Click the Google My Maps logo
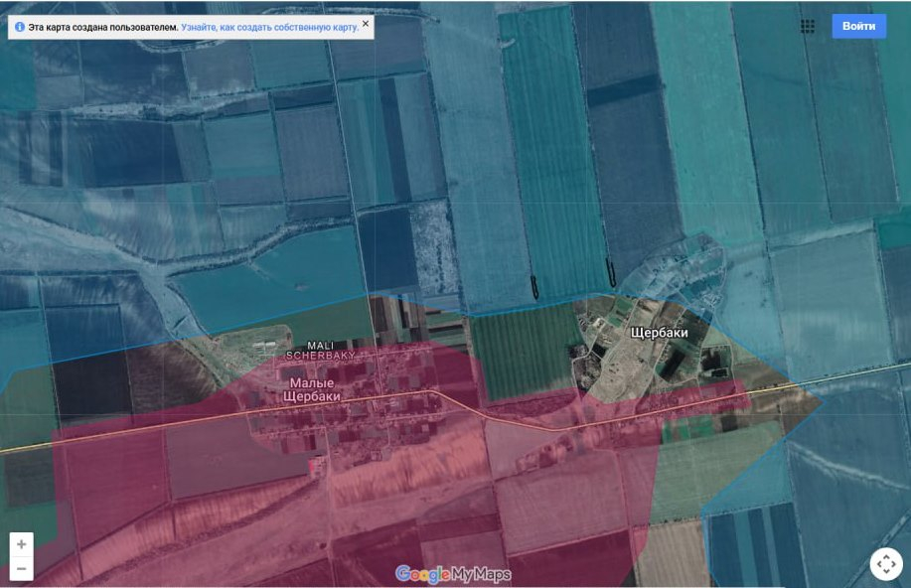Screen dimensions: 911x588 point(453,574)
